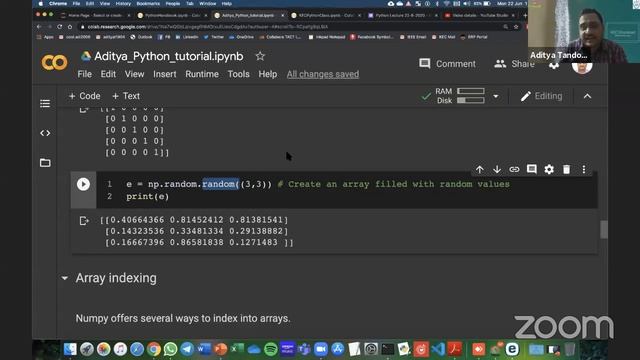Open the View menu in Colab

click(134, 74)
